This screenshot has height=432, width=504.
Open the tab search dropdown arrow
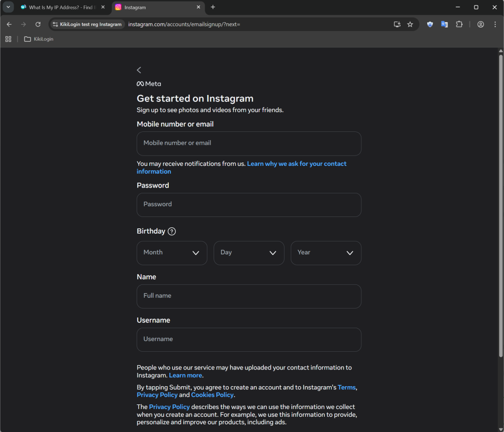coord(8,7)
